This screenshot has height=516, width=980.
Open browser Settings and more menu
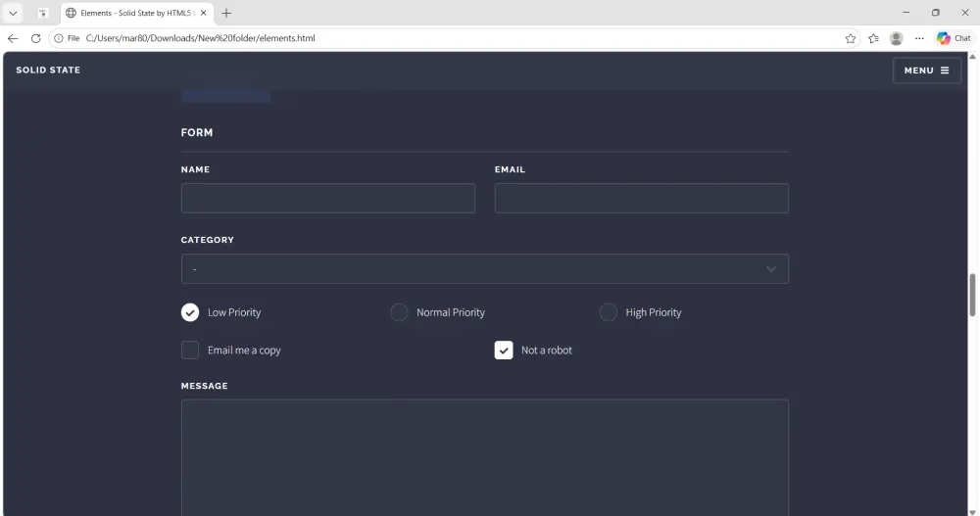point(919,38)
